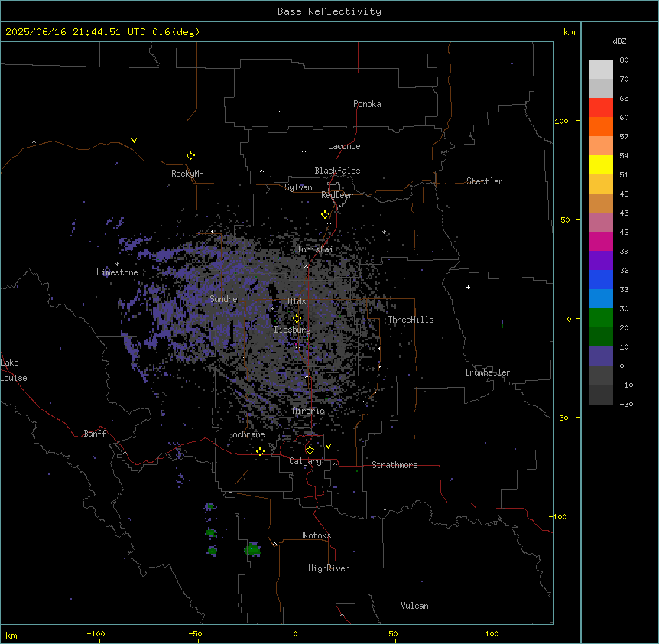
Task: Click the Calgary city label
Action: coord(306,461)
